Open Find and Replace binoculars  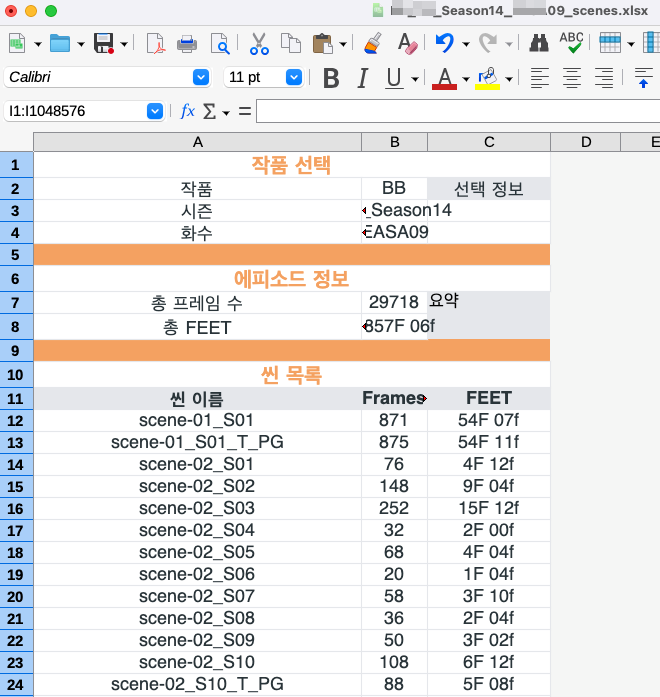click(x=539, y=44)
